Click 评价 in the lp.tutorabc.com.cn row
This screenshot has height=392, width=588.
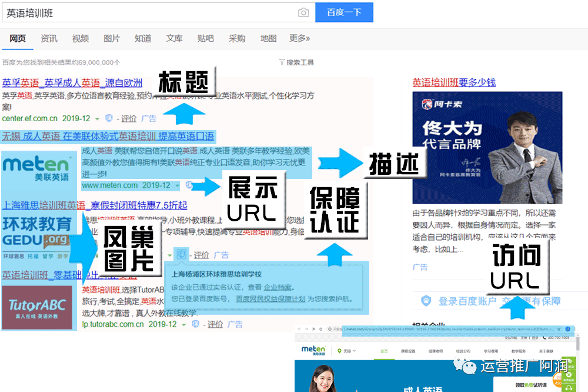point(215,324)
